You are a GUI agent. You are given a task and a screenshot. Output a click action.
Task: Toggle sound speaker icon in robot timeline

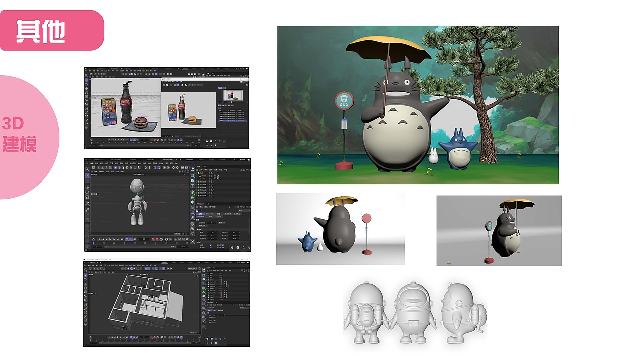[x=135, y=239]
